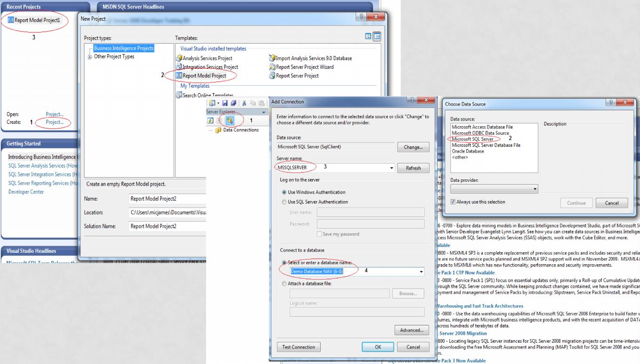Viewport: 640px width, 364px height.
Task: Toggle Always use this selection checkbox
Action: [453, 202]
